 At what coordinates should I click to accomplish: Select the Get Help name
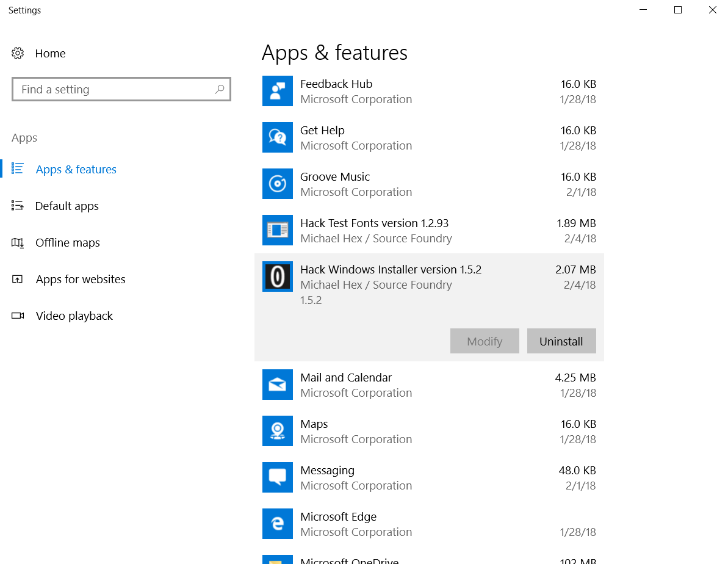[322, 131]
